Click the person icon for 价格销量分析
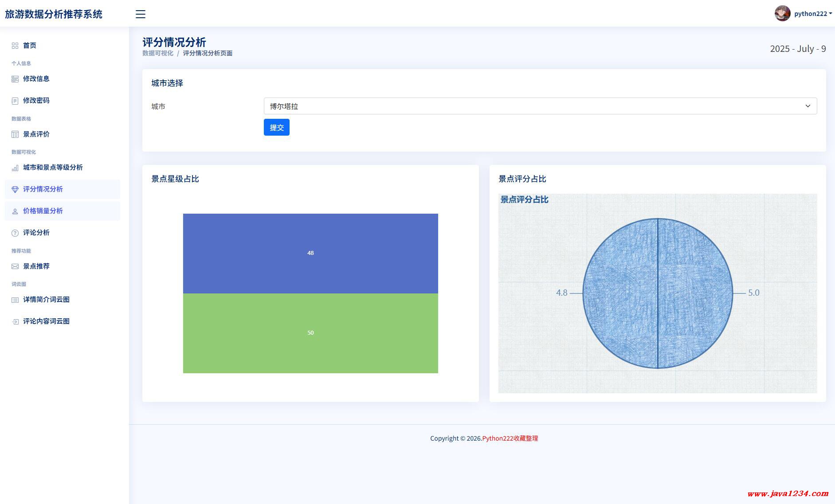This screenshot has height=504, width=835. pyautogui.click(x=15, y=211)
